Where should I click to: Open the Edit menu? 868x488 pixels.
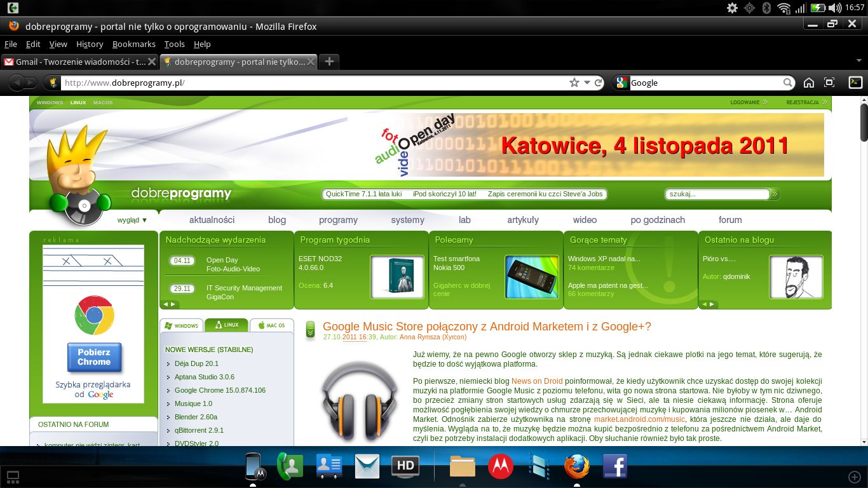(x=33, y=44)
